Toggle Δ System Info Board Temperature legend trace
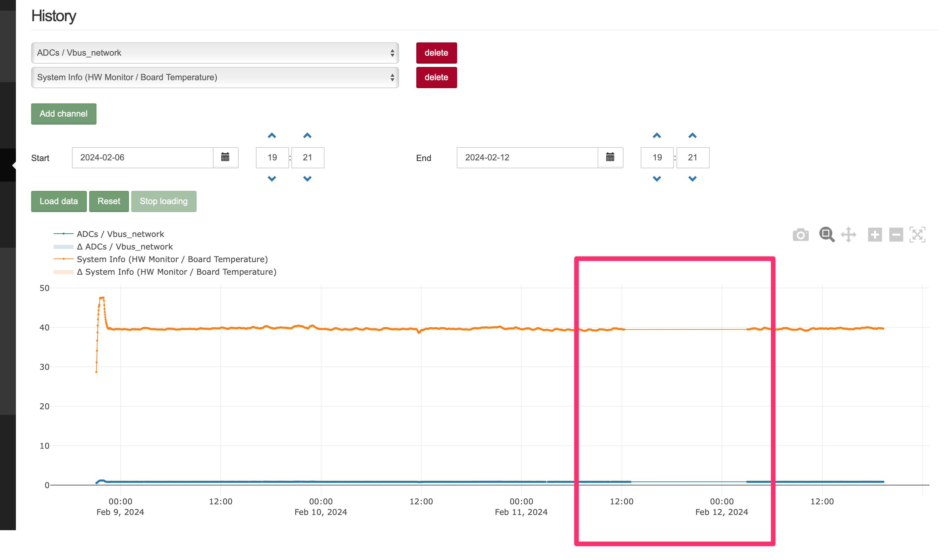The height and width of the screenshot is (560, 944). (165, 272)
